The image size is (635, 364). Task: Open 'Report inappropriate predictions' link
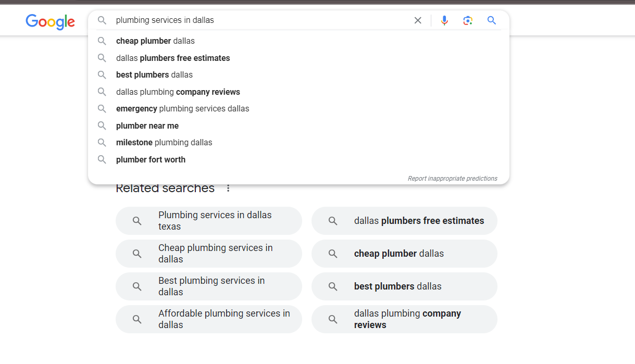tap(452, 178)
